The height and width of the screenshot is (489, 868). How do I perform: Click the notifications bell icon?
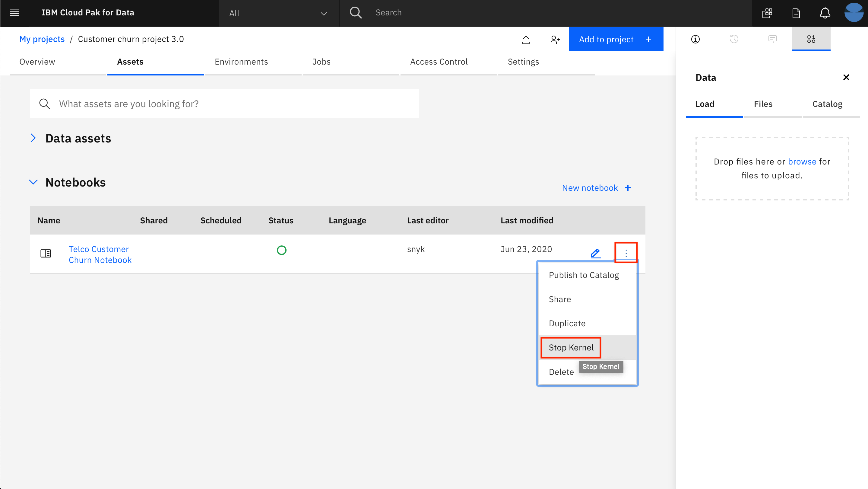point(825,13)
